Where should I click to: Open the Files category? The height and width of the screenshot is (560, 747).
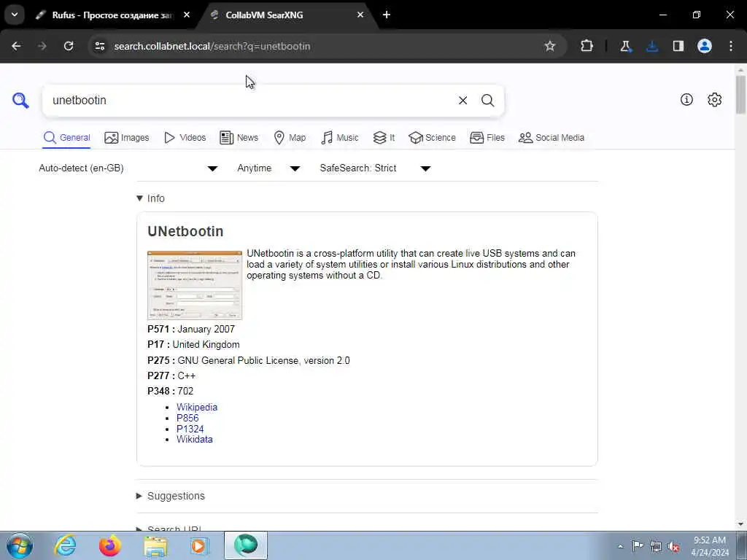click(x=487, y=138)
